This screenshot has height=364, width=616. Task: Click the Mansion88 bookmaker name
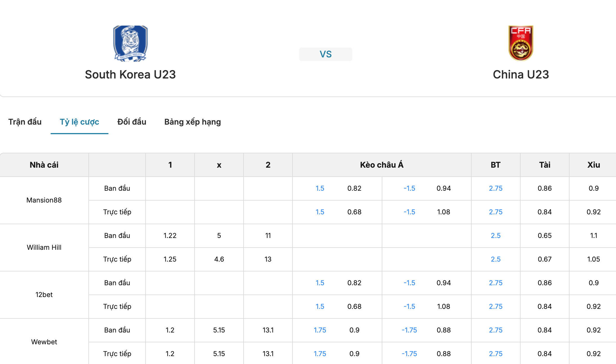(44, 200)
